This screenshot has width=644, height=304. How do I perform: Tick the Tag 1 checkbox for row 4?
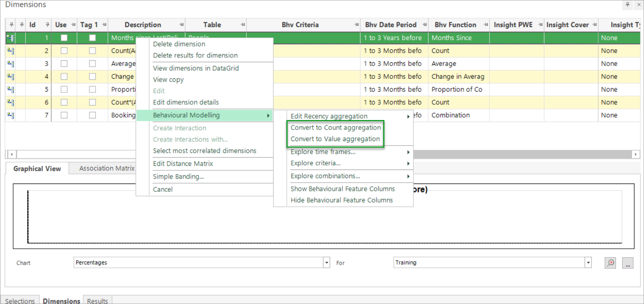point(93,76)
